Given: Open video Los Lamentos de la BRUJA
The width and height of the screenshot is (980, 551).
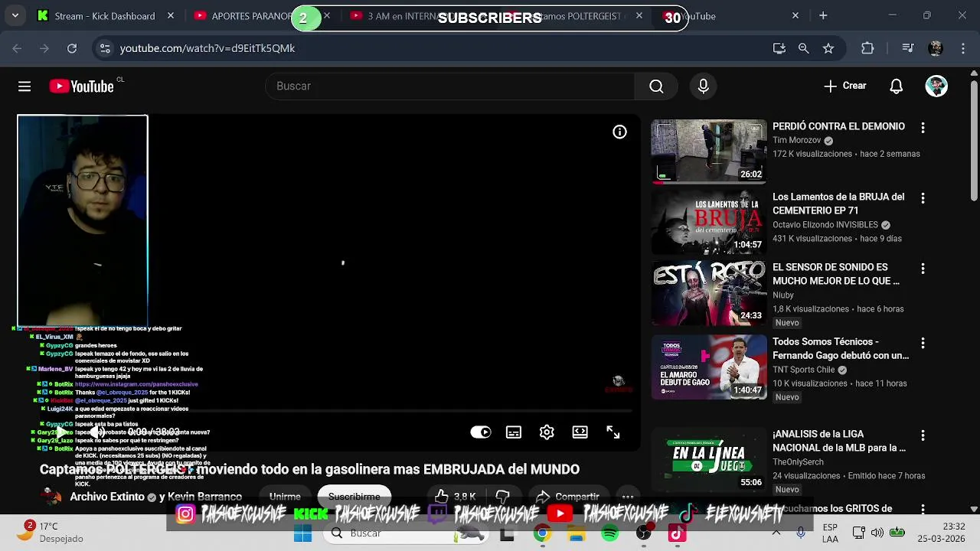Looking at the screenshot, I should coord(838,204).
